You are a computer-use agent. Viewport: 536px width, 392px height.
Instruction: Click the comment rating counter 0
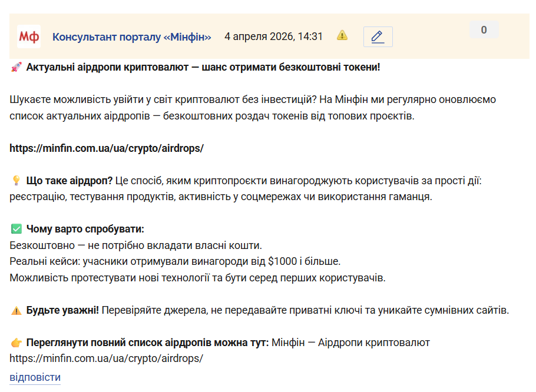pos(484,29)
